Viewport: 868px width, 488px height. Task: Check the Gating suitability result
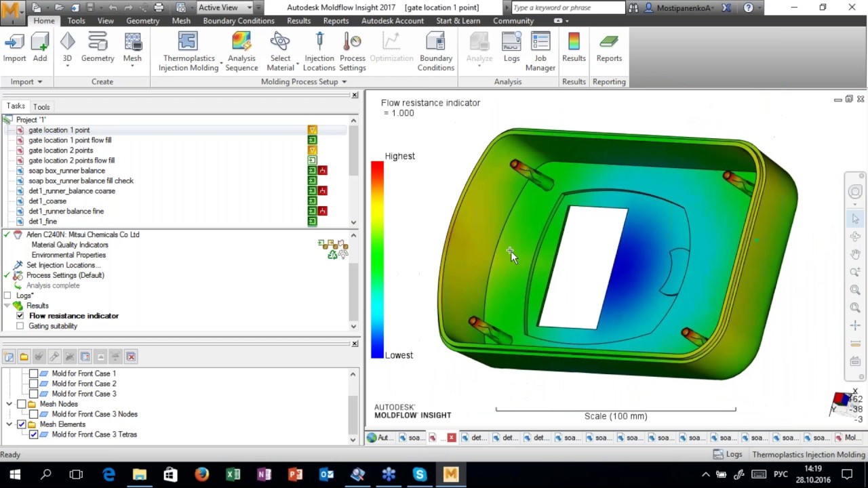click(x=20, y=326)
